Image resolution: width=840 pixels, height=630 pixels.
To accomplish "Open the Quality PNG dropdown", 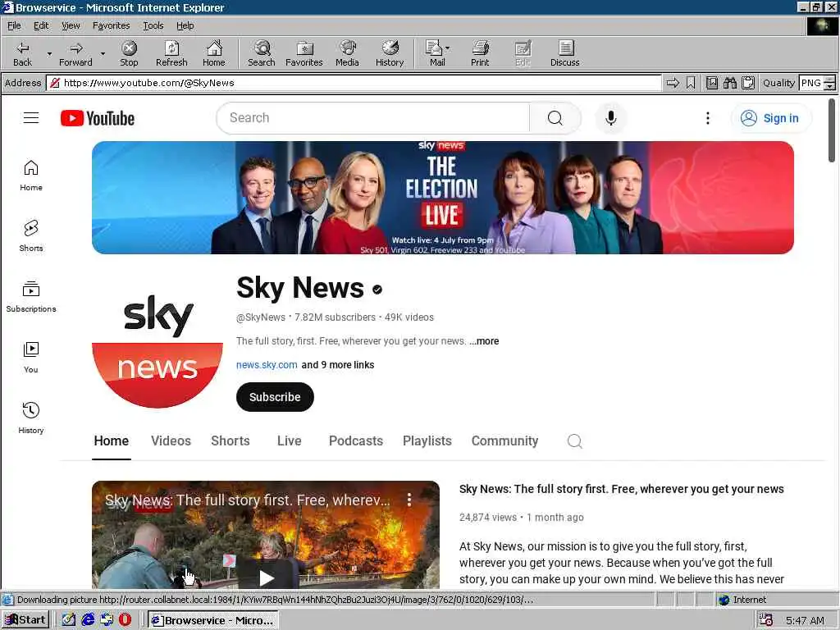I will (x=829, y=83).
